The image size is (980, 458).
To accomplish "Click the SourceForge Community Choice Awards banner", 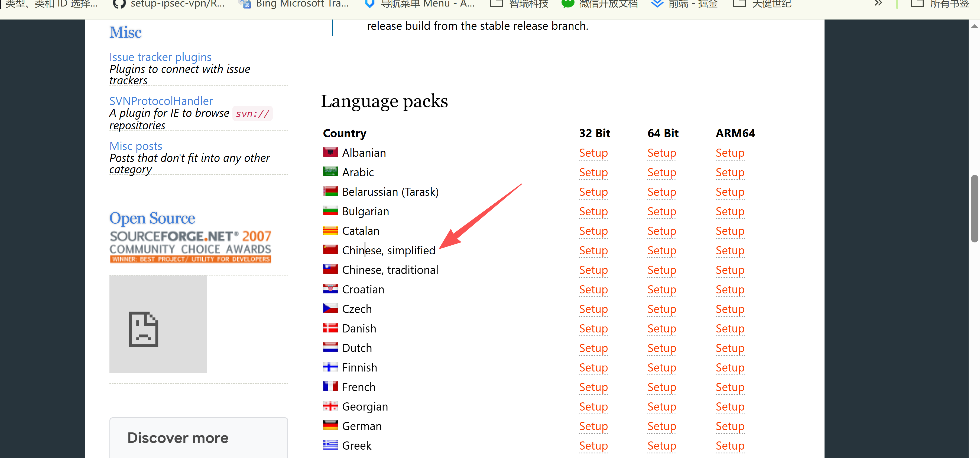I will [x=190, y=246].
